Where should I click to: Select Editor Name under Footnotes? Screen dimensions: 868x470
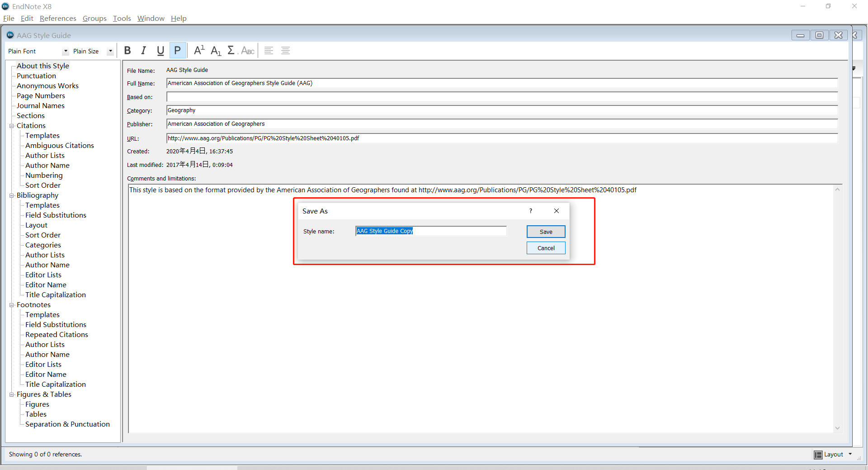tap(46, 375)
